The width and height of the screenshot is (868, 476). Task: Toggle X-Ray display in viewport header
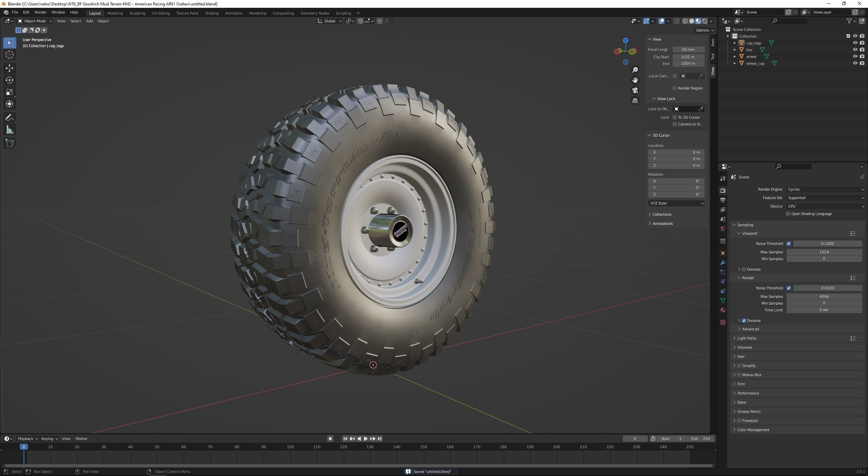[676, 21]
